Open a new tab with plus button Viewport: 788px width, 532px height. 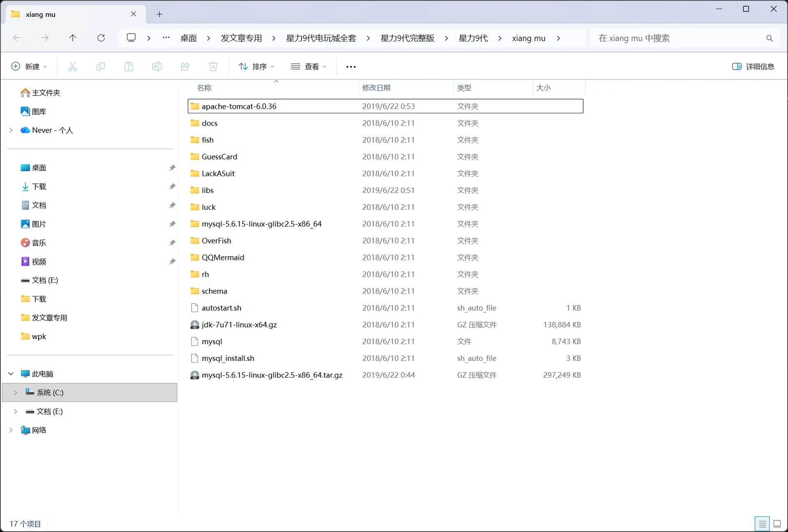160,14
